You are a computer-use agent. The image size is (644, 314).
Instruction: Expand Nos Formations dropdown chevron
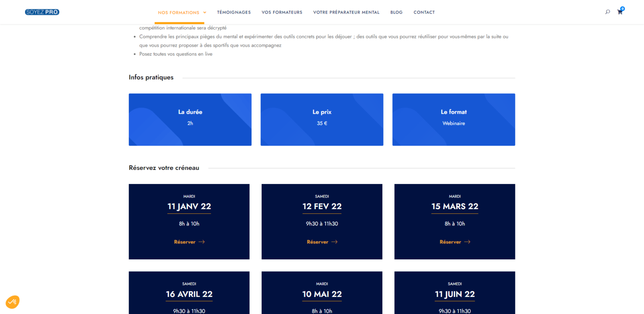pyautogui.click(x=205, y=12)
